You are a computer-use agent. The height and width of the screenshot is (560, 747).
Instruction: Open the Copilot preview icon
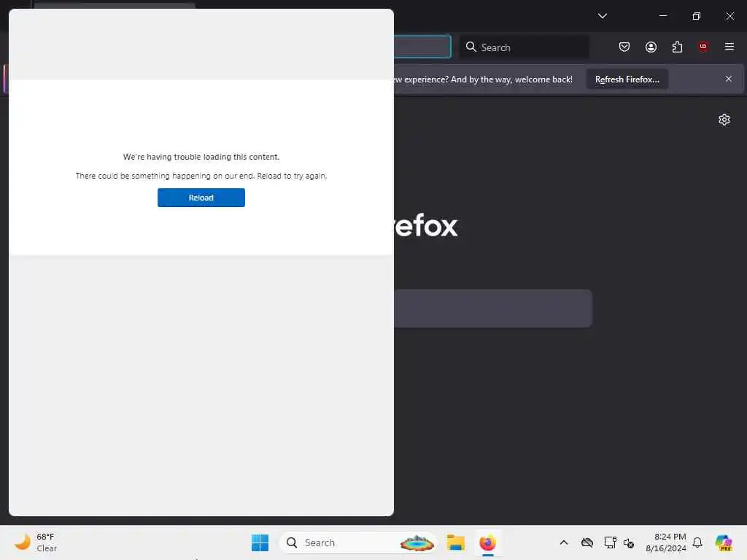[x=724, y=542]
